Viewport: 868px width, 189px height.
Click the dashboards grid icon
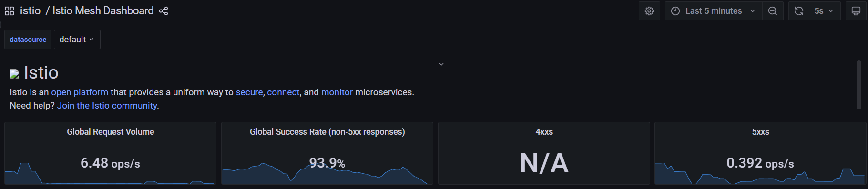(x=10, y=11)
